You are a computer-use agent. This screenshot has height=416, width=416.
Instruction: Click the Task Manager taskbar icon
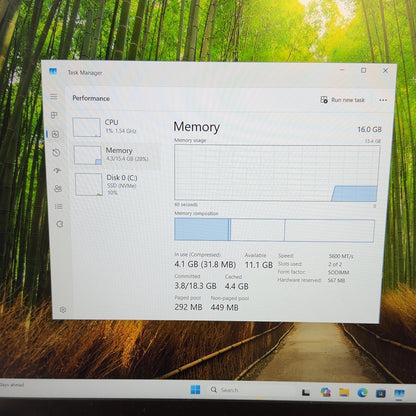click(399, 394)
